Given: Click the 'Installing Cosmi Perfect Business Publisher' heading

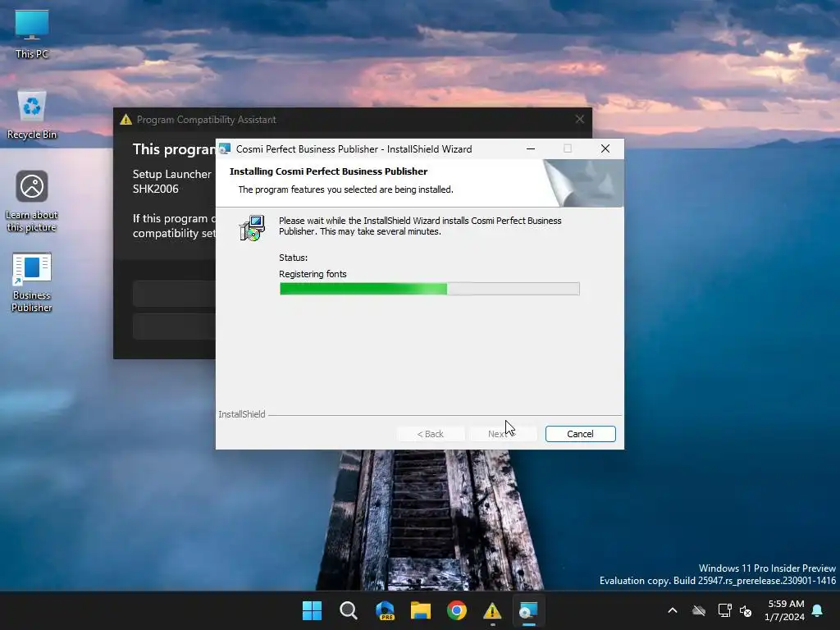Looking at the screenshot, I should (328, 171).
